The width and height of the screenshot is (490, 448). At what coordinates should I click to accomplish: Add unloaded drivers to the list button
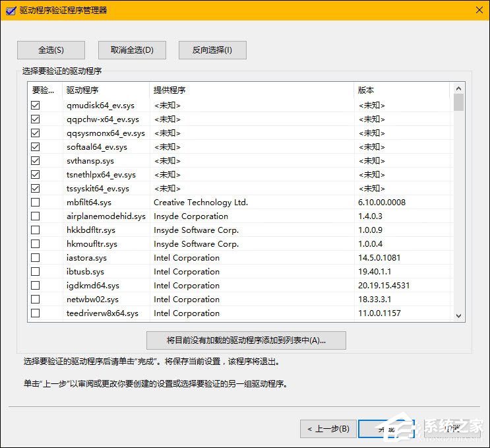(246, 340)
